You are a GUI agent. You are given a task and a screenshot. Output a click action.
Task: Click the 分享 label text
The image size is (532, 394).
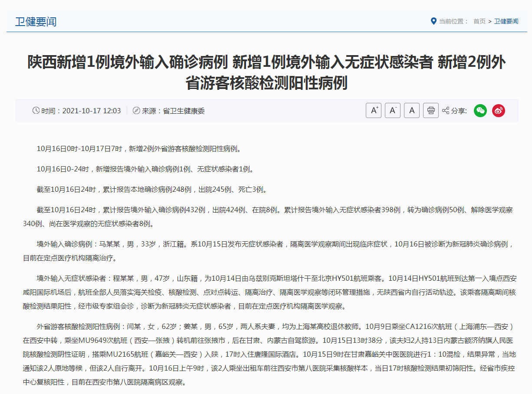coord(459,111)
